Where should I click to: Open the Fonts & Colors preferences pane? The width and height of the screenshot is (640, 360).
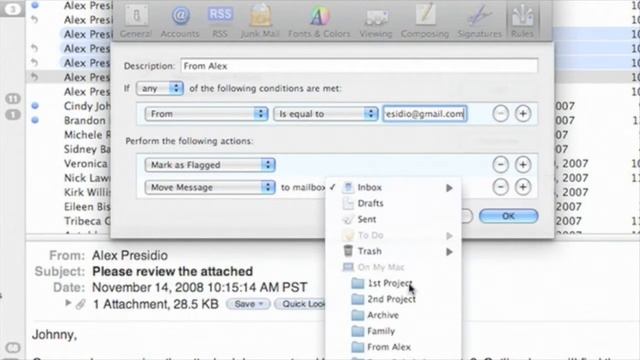pos(319,22)
